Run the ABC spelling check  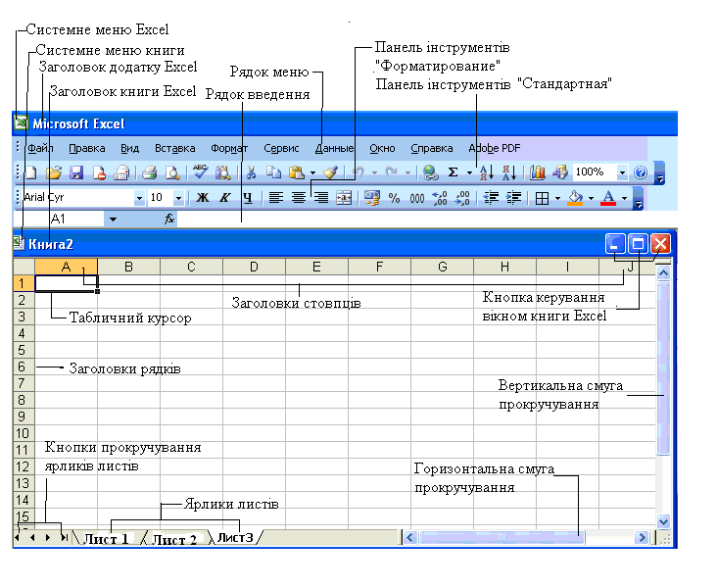tap(200, 172)
